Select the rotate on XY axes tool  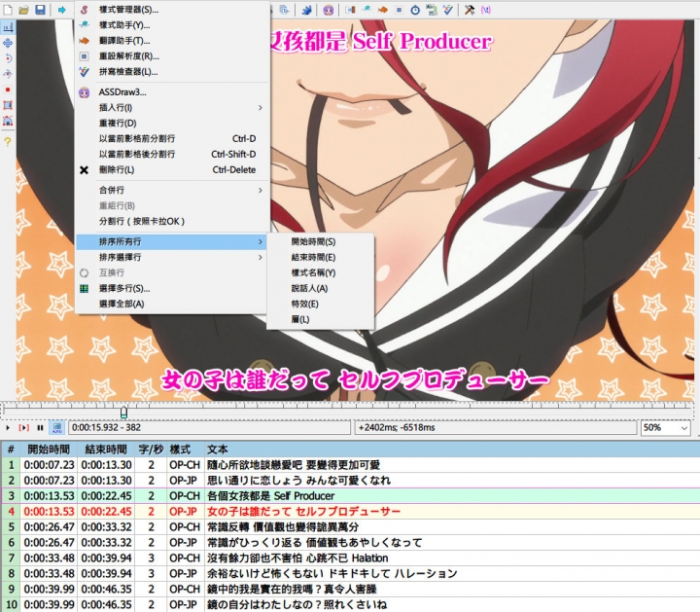pos(8,74)
